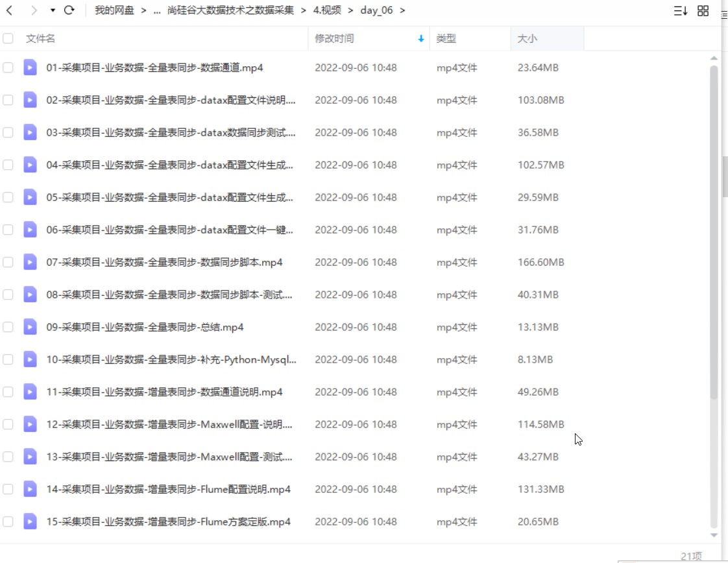Click size value 131.33MB

(x=541, y=489)
